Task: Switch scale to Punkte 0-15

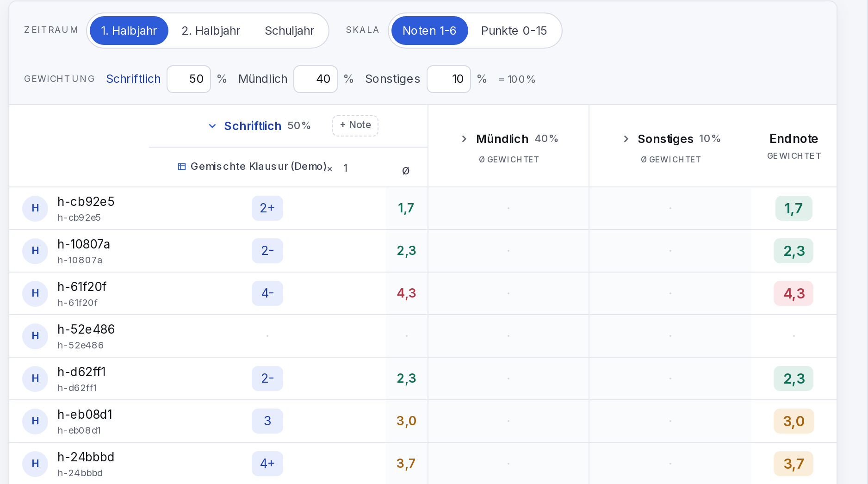Action: coord(514,31)
